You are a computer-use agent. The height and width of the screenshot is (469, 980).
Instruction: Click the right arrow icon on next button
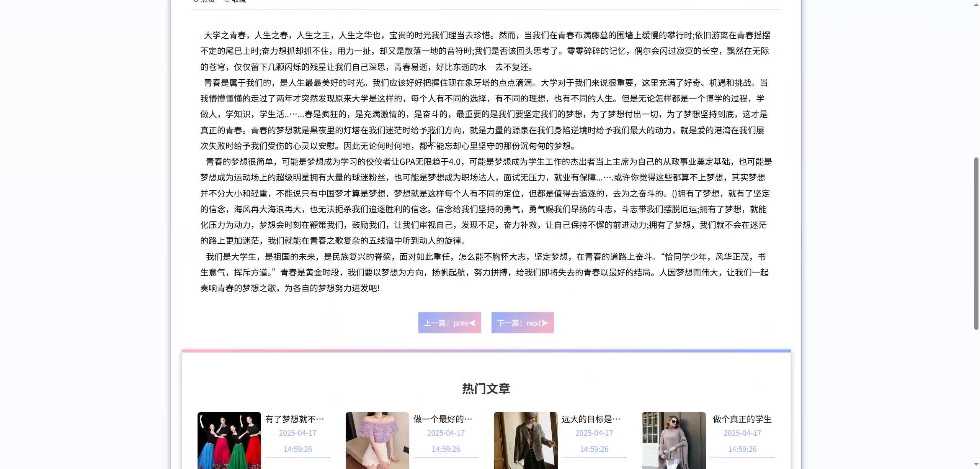pos(545,323)
